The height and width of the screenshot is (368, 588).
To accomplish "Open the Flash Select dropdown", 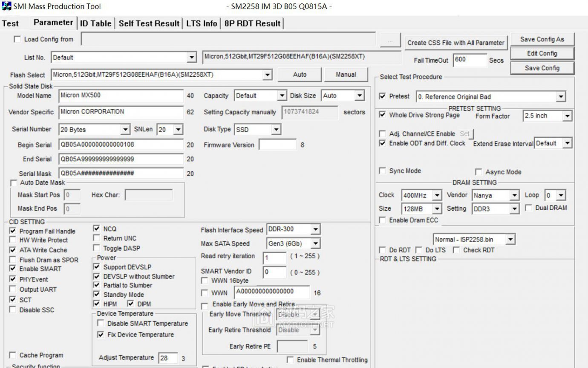I will (x=161, y=75).
